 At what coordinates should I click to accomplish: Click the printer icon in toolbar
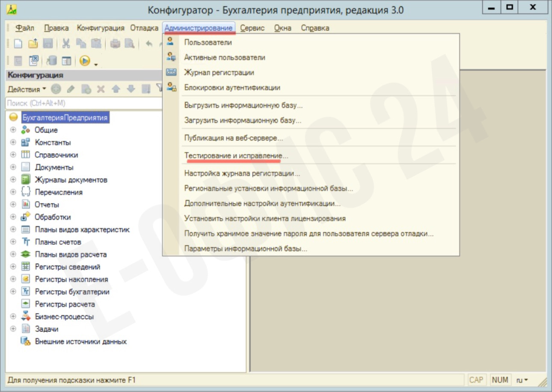tap(115, 43)
